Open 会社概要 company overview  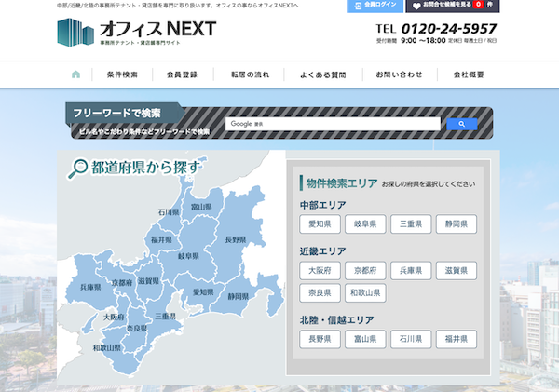coord(469,74)
